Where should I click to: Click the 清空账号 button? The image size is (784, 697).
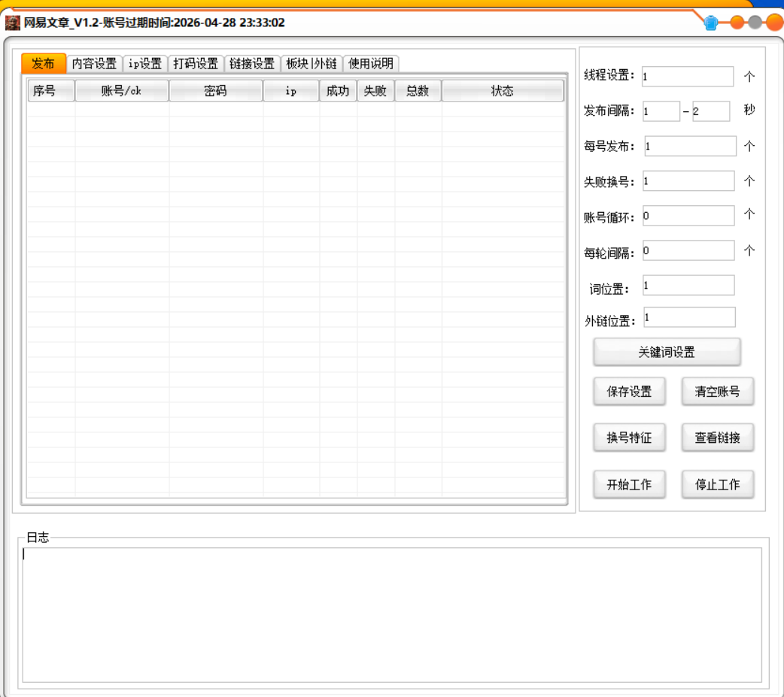pyautogui.click(x=717, y=391)
